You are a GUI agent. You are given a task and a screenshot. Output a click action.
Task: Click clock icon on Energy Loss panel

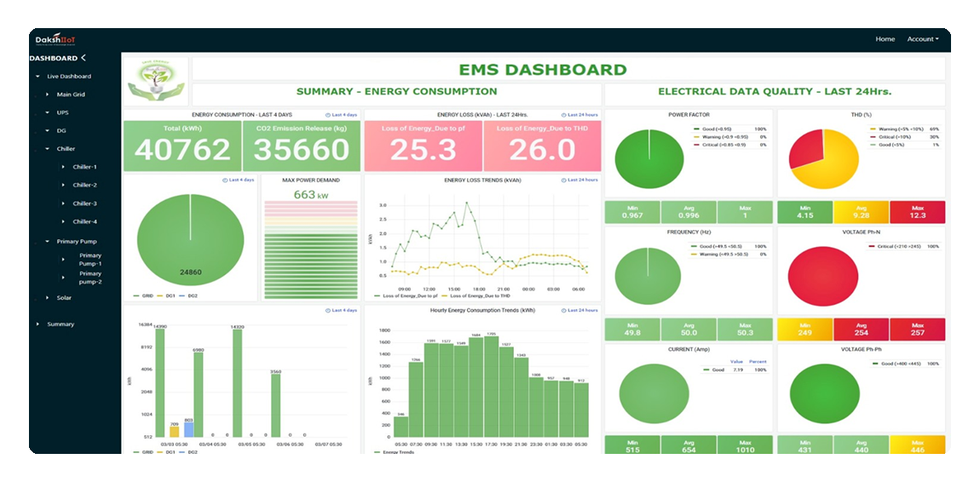[x=563, y=114]
